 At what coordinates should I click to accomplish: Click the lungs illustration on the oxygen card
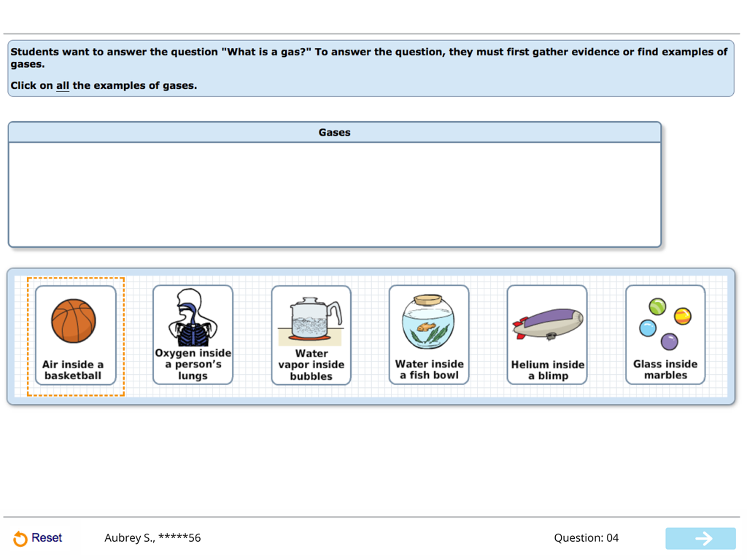[x=192, y=317]
